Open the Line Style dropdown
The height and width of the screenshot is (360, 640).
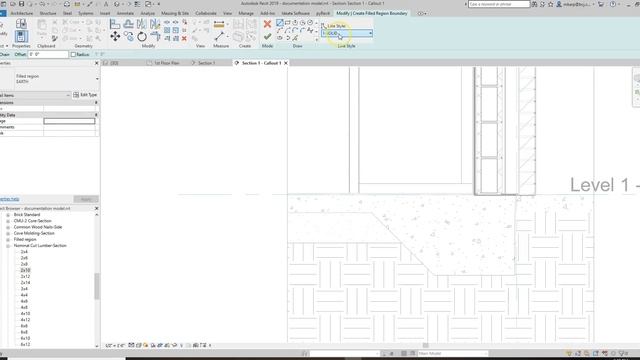(x=347, y=33)
